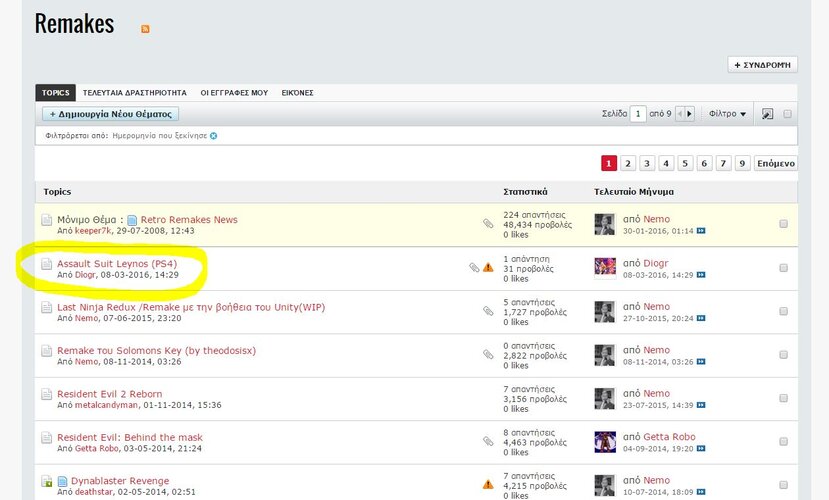
Task: Open the Retro Remakes News topic
Action: 189,219
